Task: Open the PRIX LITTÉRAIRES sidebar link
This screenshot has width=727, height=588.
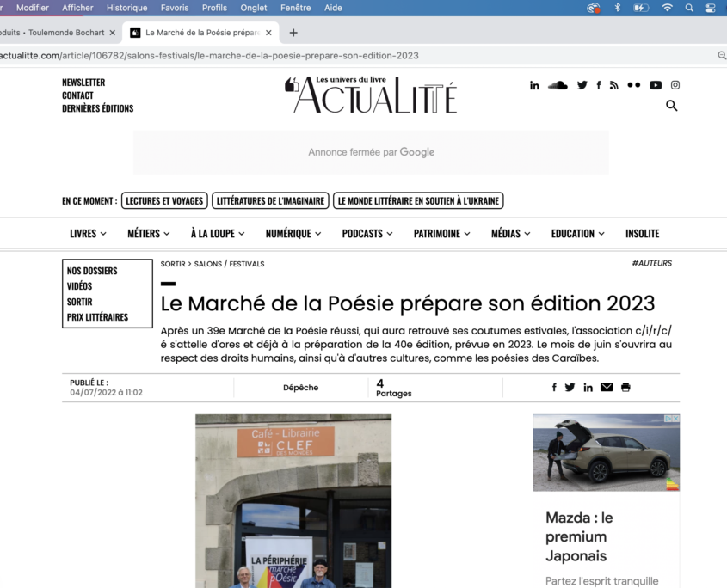Action: click(97, 317)
